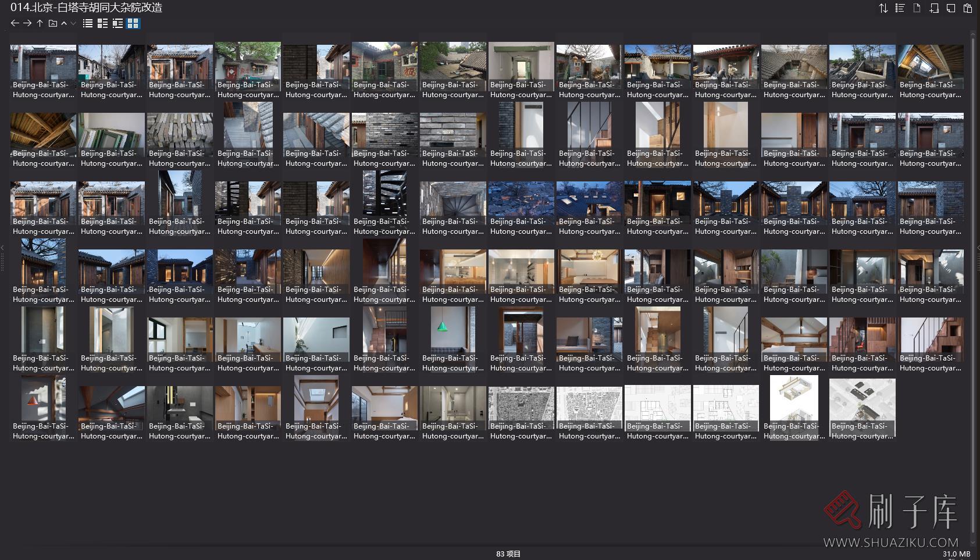Select the first courtyard image thumbnail
The height and width of the screenshot is (560, 980).
(43, 63)
